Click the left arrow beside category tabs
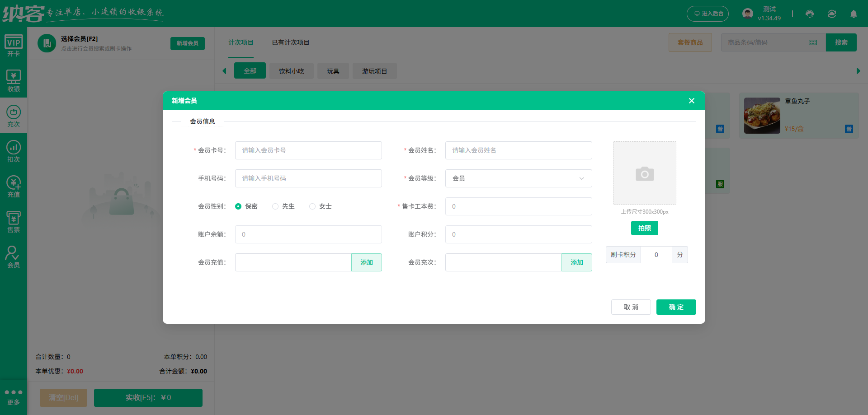The image size is (868, 415). tap(224, 71)
